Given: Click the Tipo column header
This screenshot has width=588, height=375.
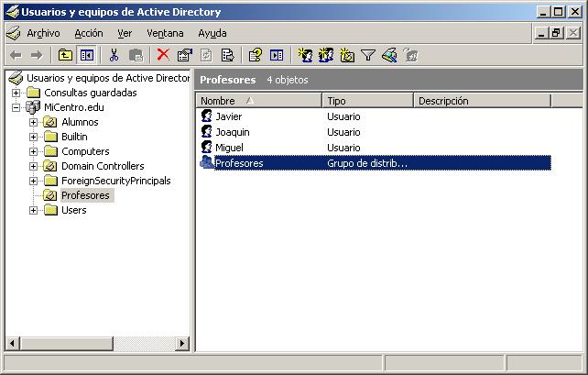Looking at the screenshot, I should (x=366, y=101).
